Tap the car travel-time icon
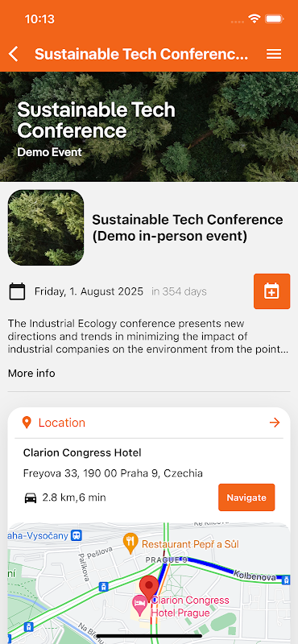The height and width of the screenshot is (644, 298). (31, 497)
